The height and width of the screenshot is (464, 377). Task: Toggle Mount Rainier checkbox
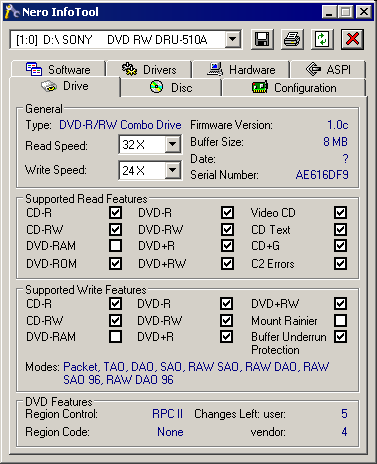tap(340, 320)
